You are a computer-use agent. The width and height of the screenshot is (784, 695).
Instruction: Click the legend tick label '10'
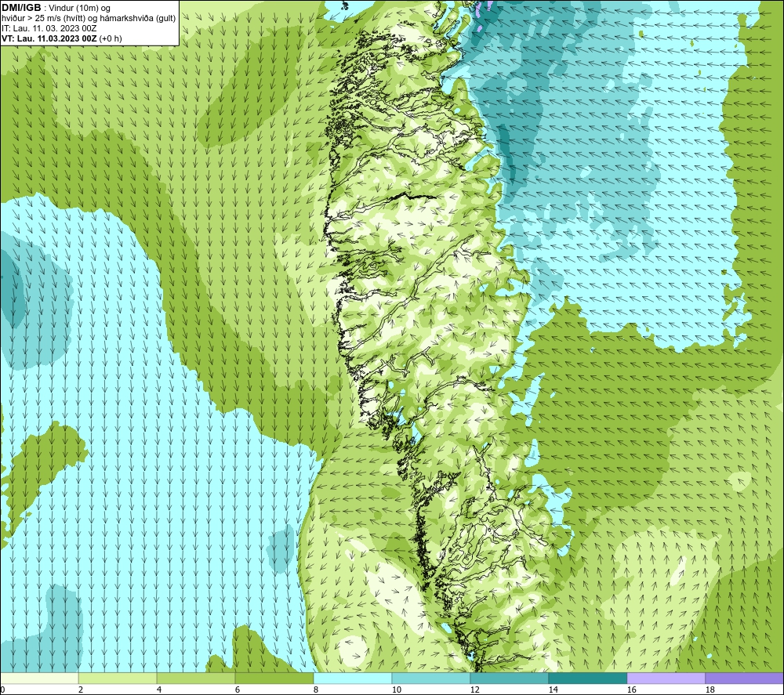click(396, 690)
